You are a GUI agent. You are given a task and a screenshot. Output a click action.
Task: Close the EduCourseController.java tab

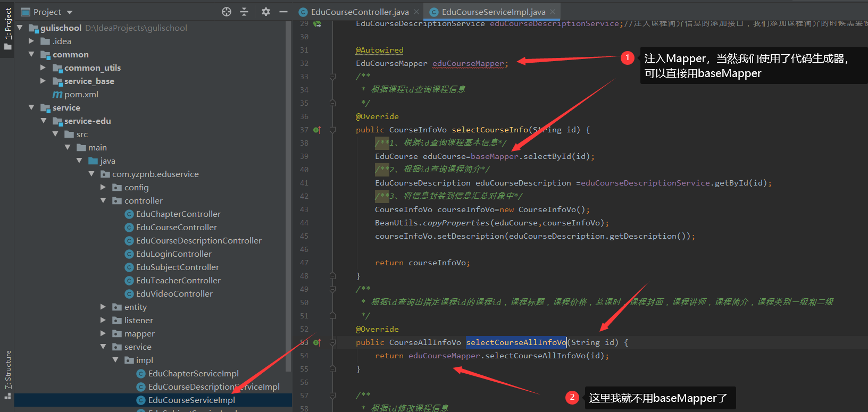[417, 12]
